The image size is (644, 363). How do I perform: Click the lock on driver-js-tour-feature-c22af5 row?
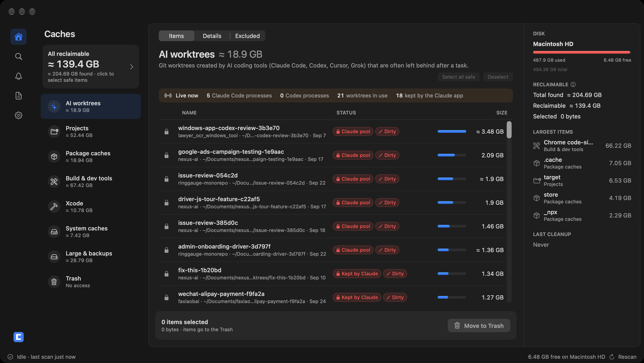(x=166, y=203)
